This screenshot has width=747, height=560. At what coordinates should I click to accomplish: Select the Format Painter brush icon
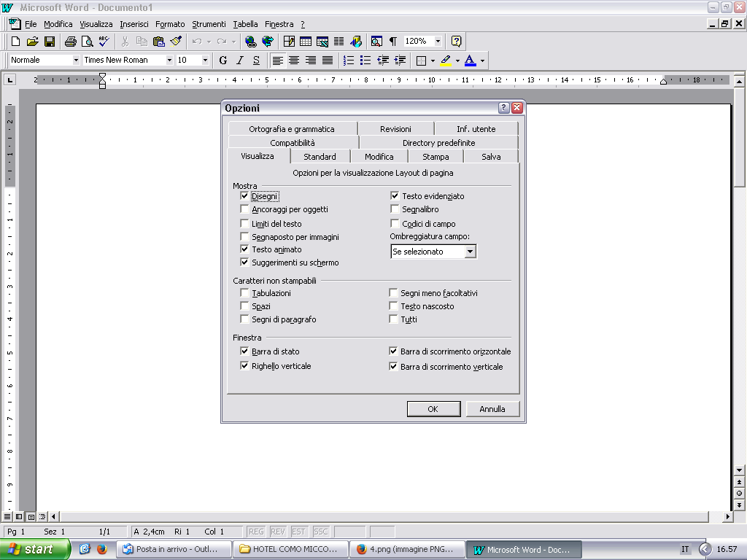coord(176,42)
